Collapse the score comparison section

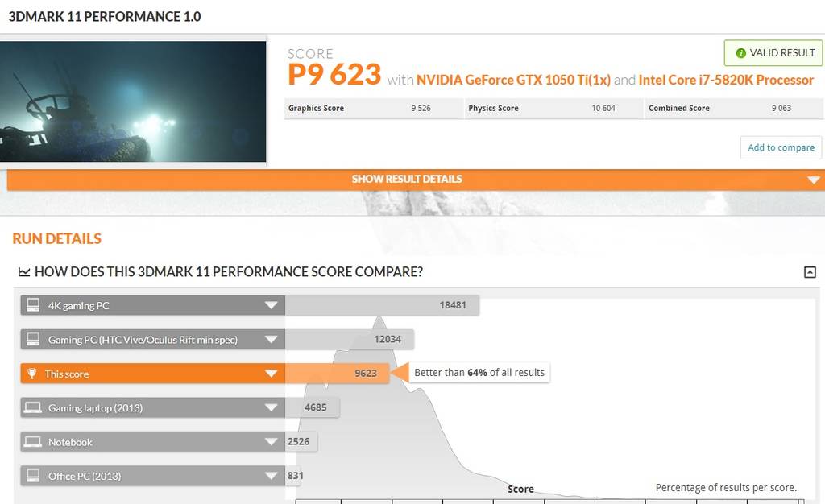[810, 272]
